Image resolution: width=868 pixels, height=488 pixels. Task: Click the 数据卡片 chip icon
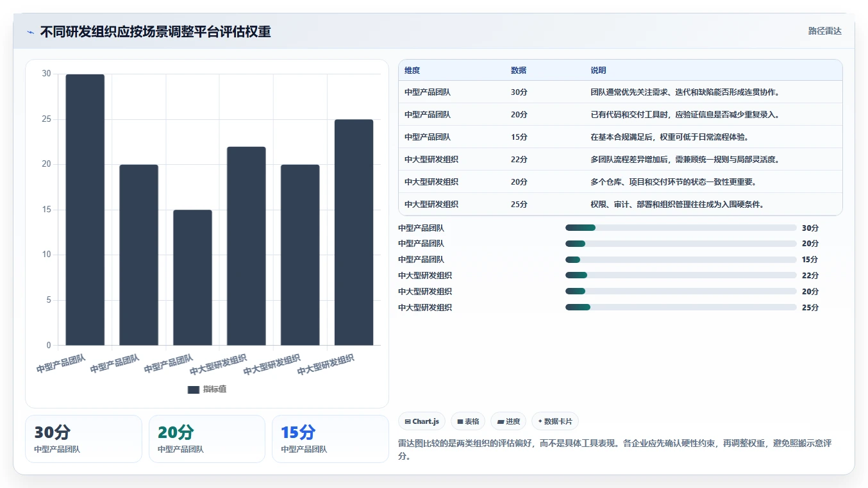(540, 421)
